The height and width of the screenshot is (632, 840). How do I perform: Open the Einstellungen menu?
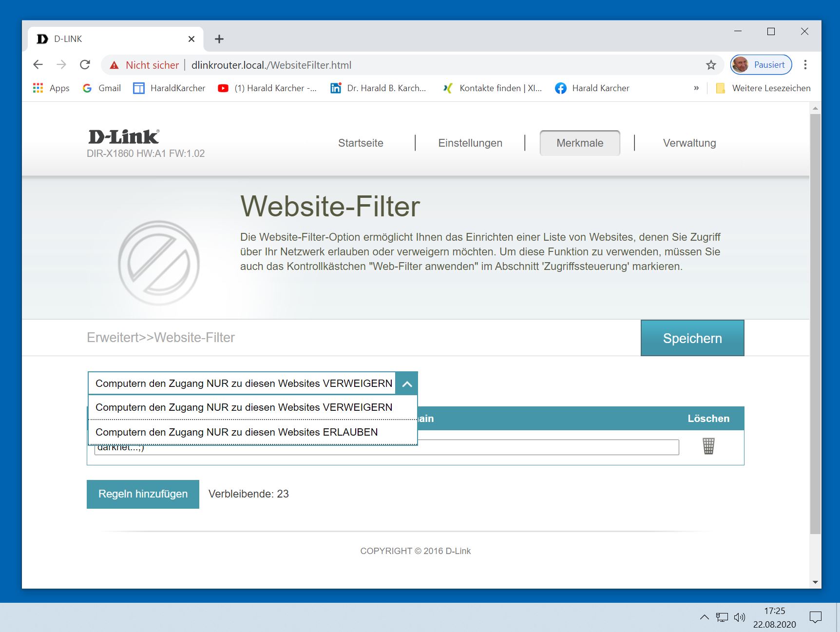tap(470, 143)
